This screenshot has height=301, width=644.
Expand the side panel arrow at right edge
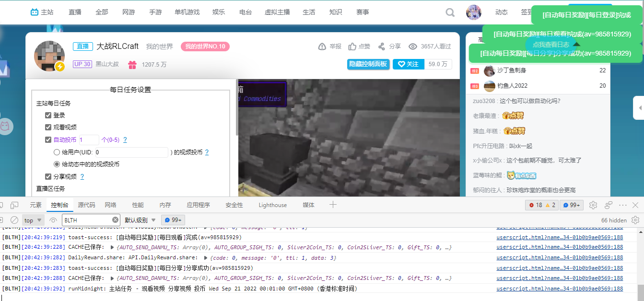[639, 108]
